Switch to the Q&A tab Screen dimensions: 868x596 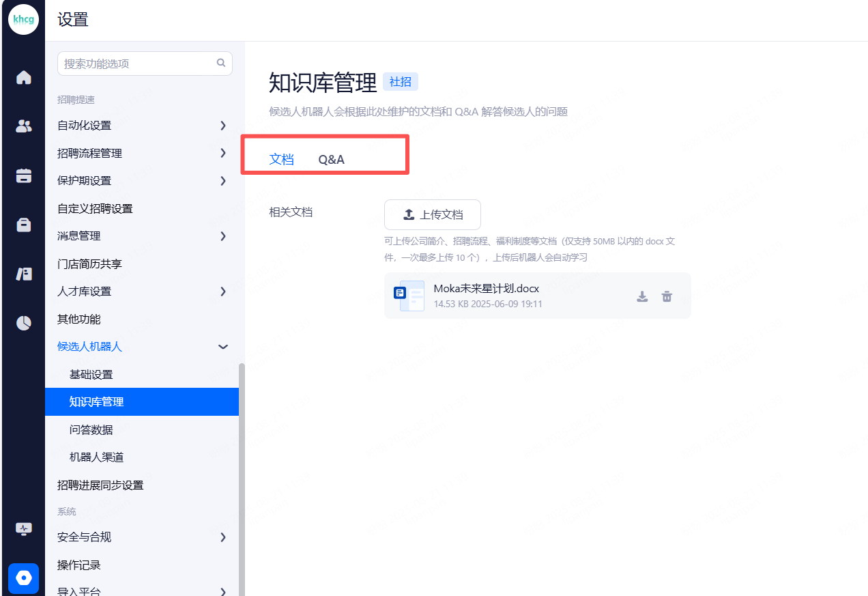pyautogui.click(x=331, y=160)
